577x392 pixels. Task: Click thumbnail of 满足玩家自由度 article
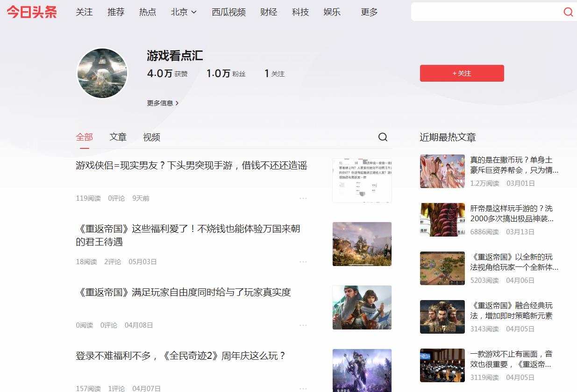click(362, 308)
